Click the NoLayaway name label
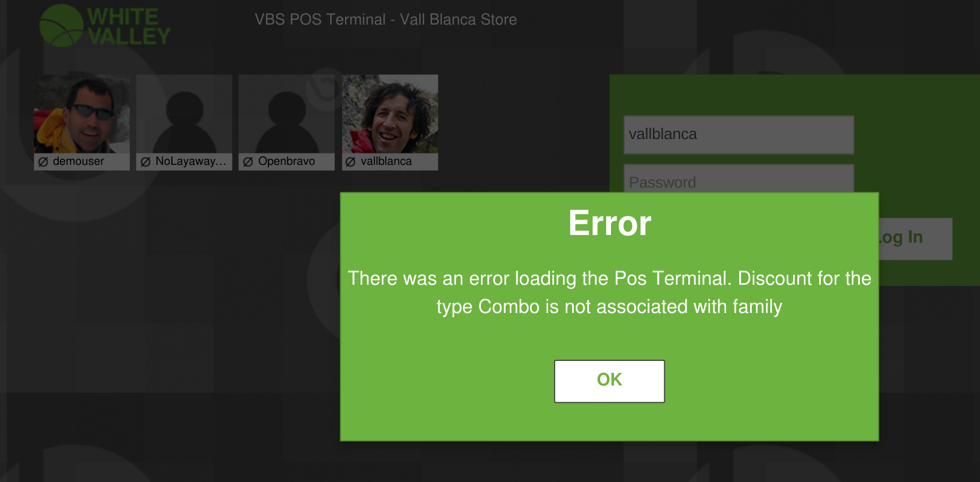Image resolution: width=980 pixels, height=482 pixels. coord(191,161)
